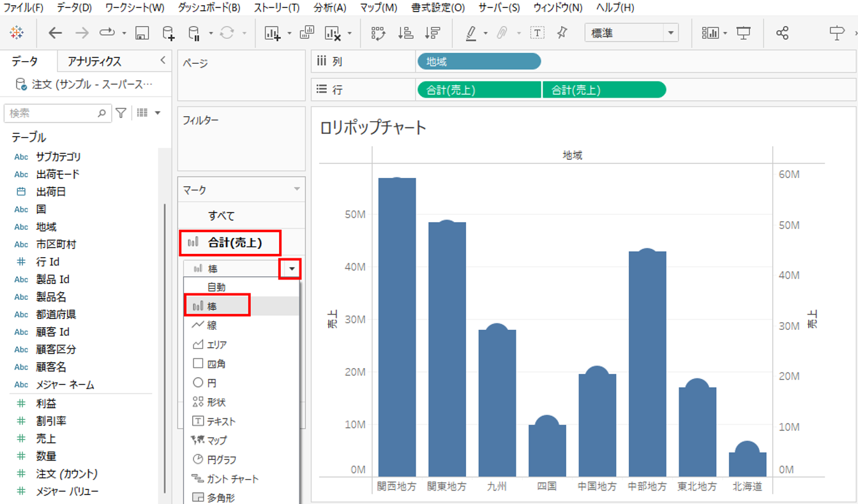Click the show/hide cards icon
The image size is (858, 504).
pos(710,33)
